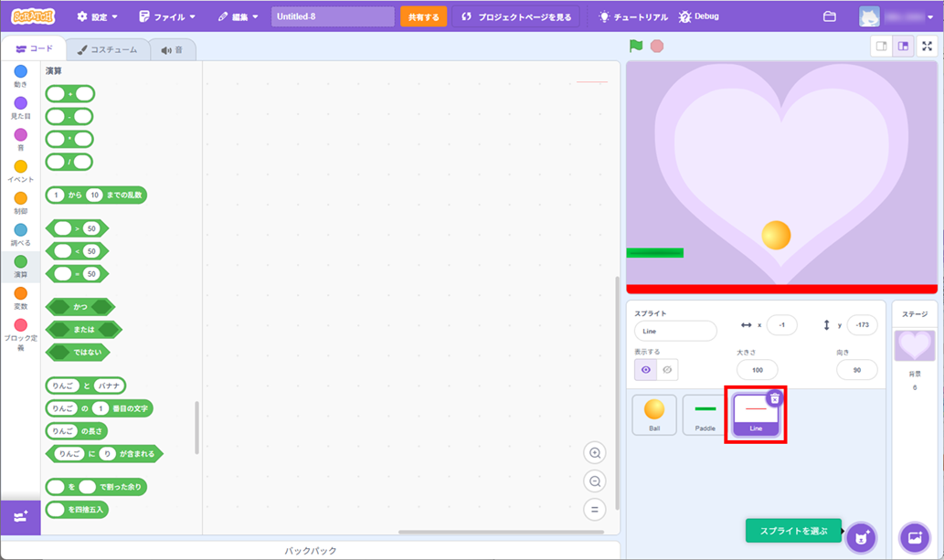
Task: Open the 設定 settings dropdown
Action: tap(98, 16)
